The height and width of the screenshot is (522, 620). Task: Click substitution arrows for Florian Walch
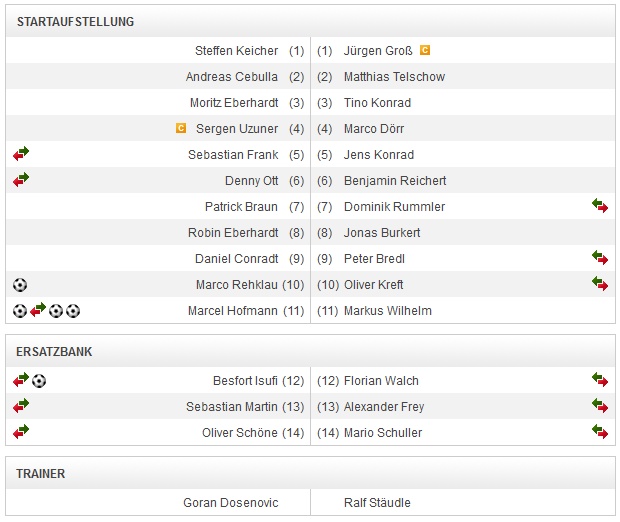(x=600, y=380)
